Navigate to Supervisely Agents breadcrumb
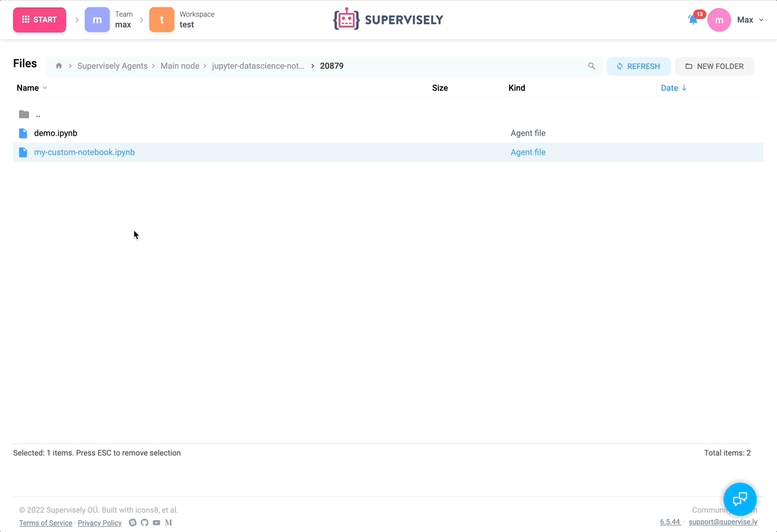The height and width of the screenshot is (532, 777). [x=112, y=65]
